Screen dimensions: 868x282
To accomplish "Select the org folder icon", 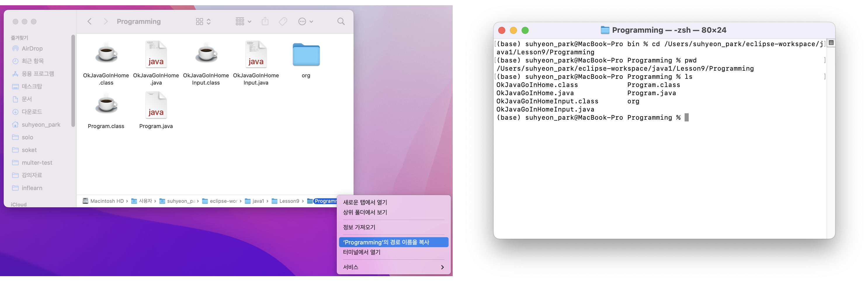I will pos(306,55).
